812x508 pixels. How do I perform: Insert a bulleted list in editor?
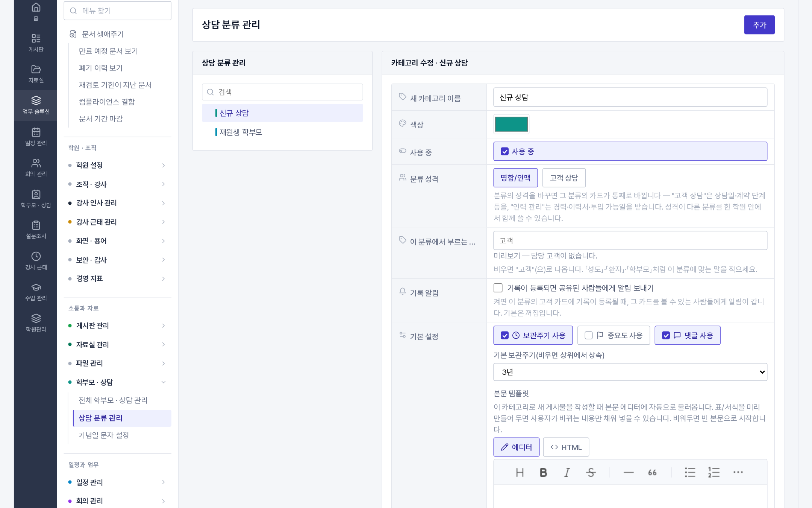(x=690, y=472)
